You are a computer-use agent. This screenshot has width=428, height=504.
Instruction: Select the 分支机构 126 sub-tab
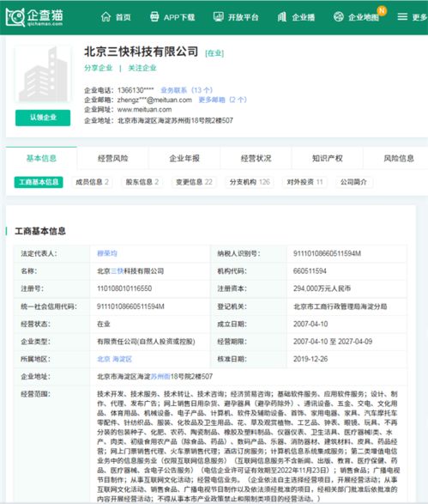pos(250,182)
